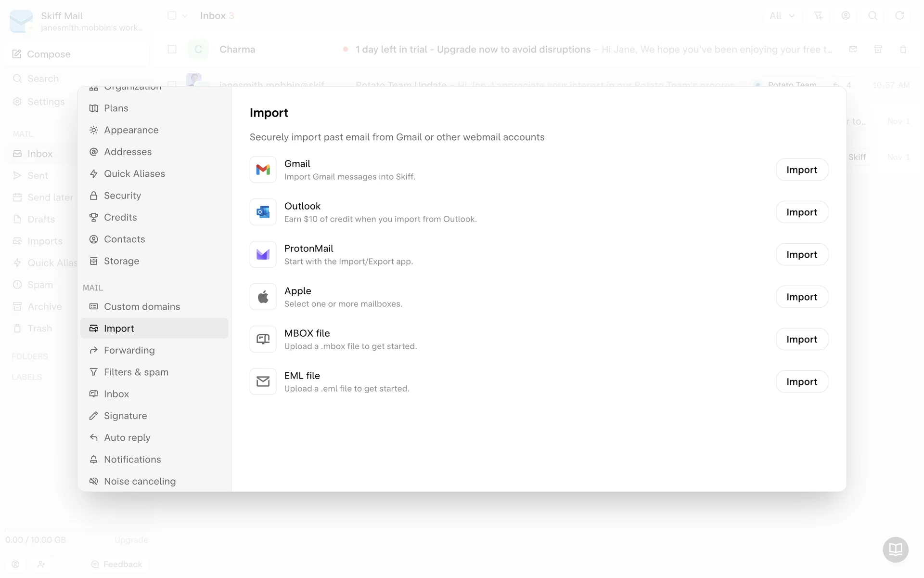This screenshot has width=924, height=578.
Task: Select Filters & spam settings tab
Action: point(136,372)
